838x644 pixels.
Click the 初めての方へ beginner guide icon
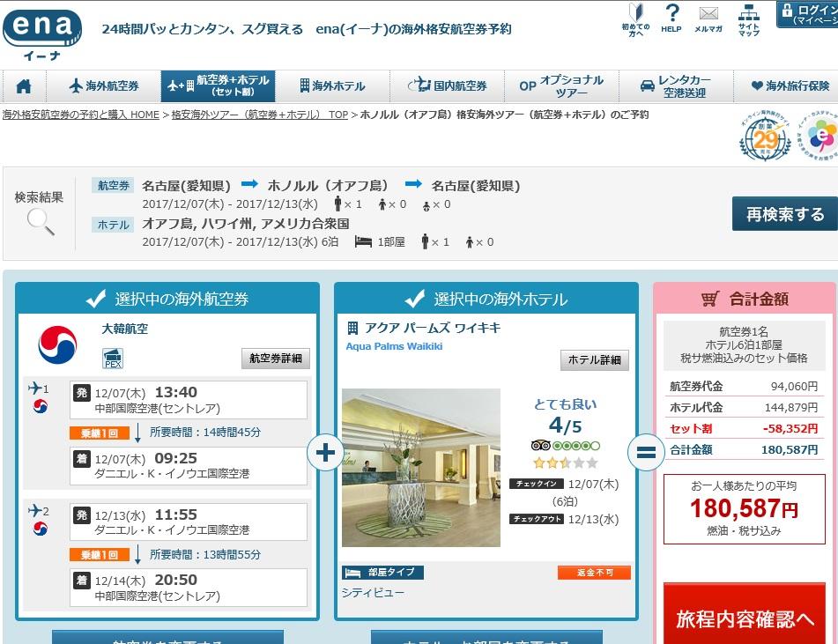tap(634, 18)
